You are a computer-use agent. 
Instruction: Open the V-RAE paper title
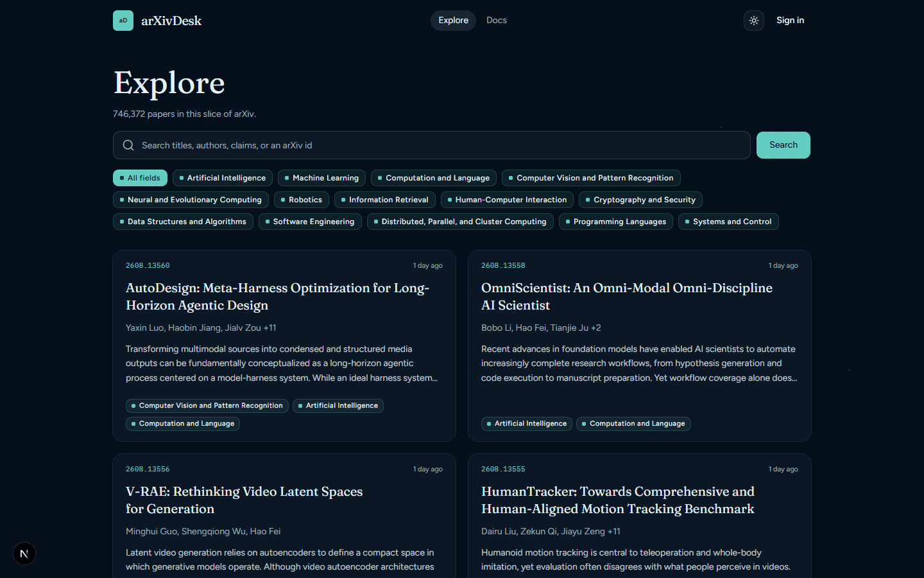point(244,500)
